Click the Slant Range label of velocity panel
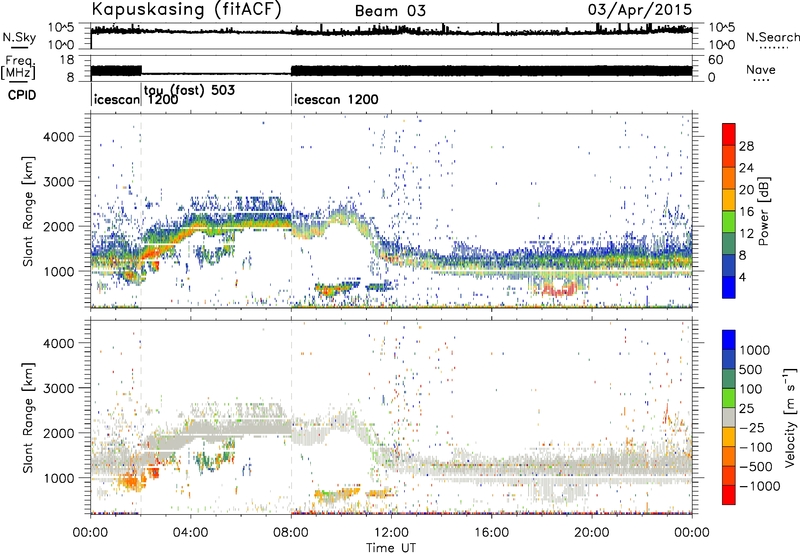The height and width of the screenshot is (554, 800). pos(28,417)
